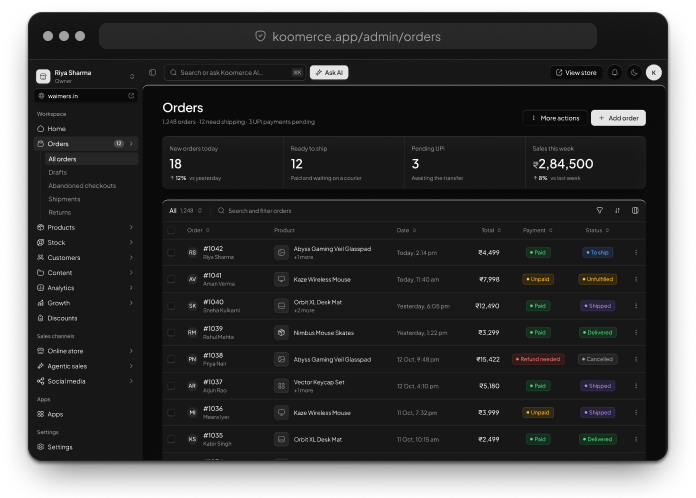
Task: Expand the Stock sidebar section
Action: click(x=131, y=242)
